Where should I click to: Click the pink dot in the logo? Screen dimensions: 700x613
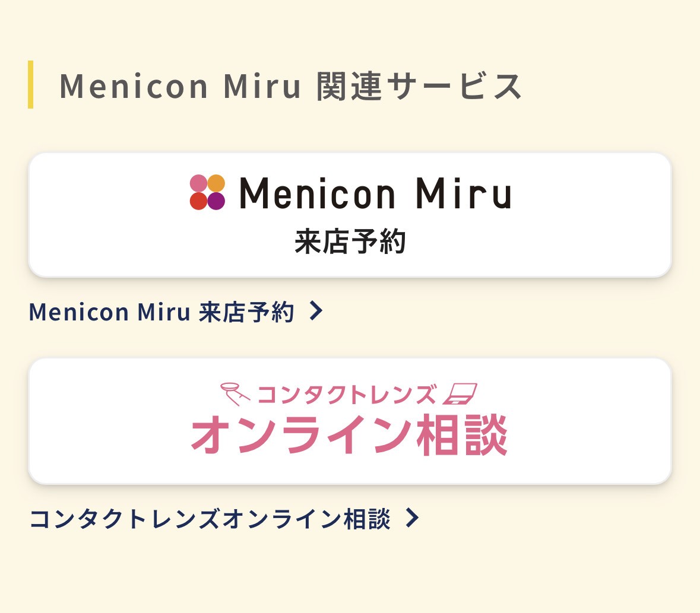click(199, 183)
